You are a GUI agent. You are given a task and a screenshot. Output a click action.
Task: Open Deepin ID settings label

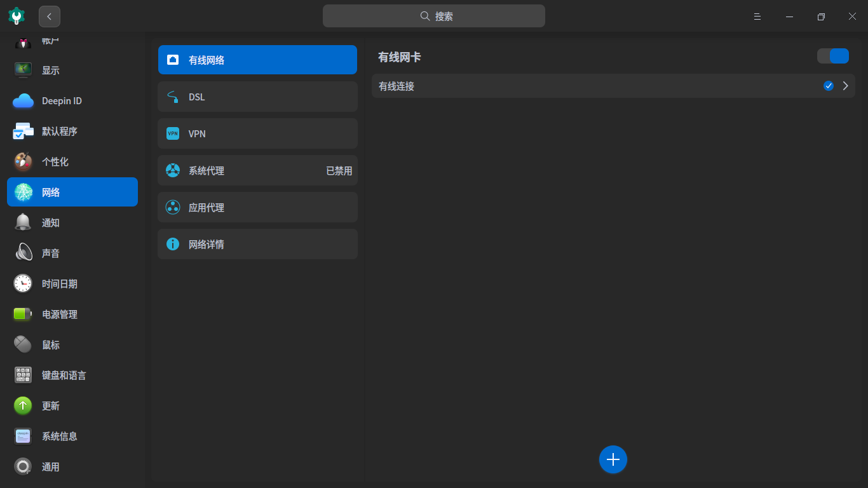(62, 101)
